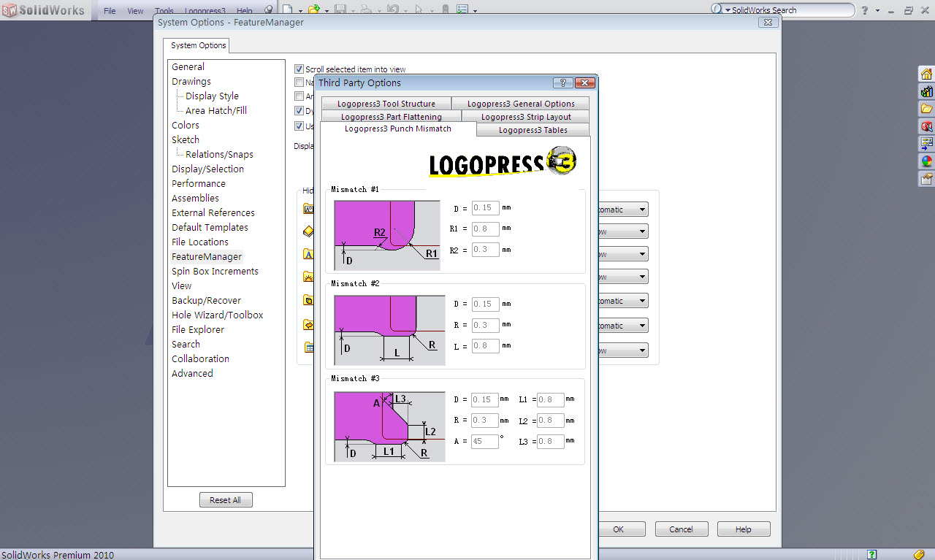Screen dimensions: 935x560
Task: Toggle 'Scroll selected item into view' checkbox
Action: [x=299, y=69]
